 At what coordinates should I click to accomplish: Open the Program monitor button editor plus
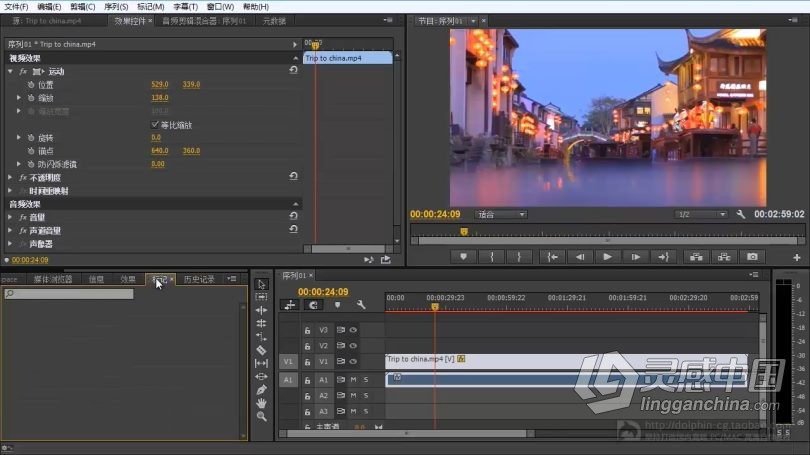pos(797,257)
